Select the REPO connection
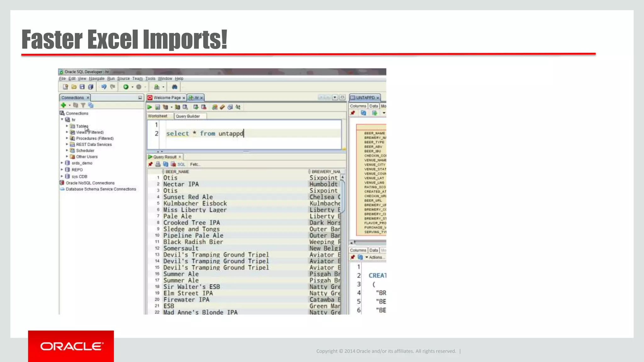The width and height of the screenshot is (644, 362). pos(77,170)
